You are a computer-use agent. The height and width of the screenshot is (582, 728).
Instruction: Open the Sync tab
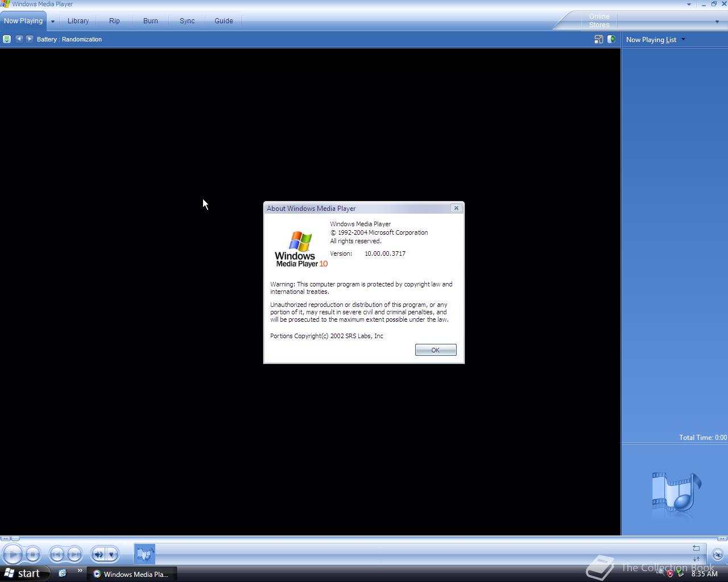coord(187,21)
